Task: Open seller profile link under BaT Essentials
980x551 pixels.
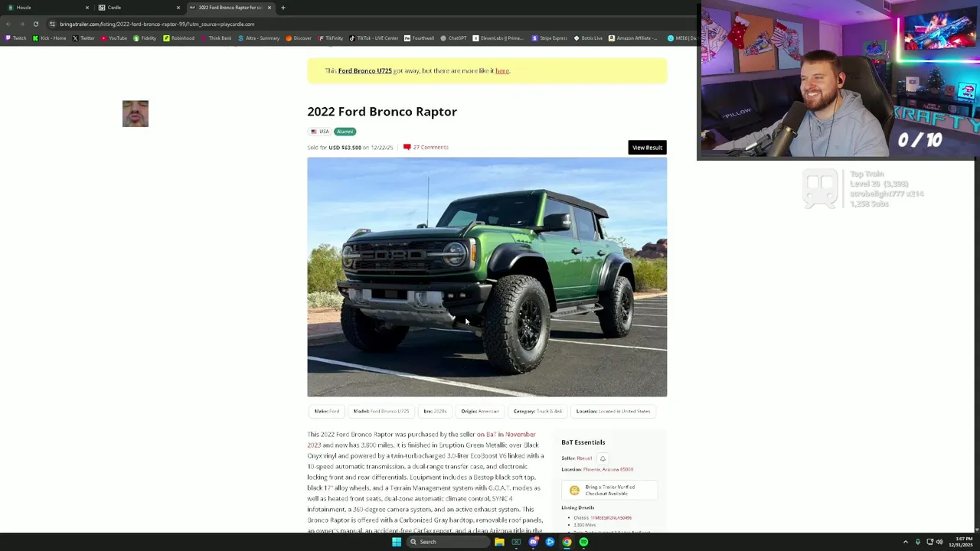Action: 584,458
